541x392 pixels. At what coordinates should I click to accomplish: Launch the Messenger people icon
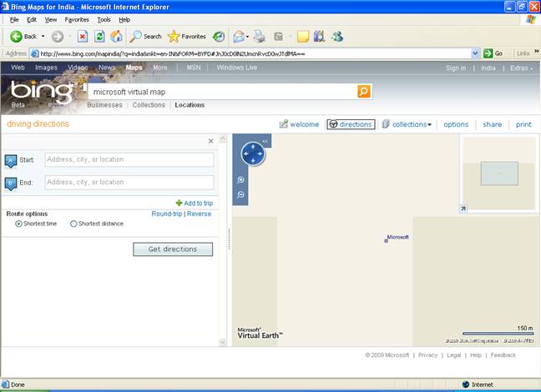coord(337,36)
